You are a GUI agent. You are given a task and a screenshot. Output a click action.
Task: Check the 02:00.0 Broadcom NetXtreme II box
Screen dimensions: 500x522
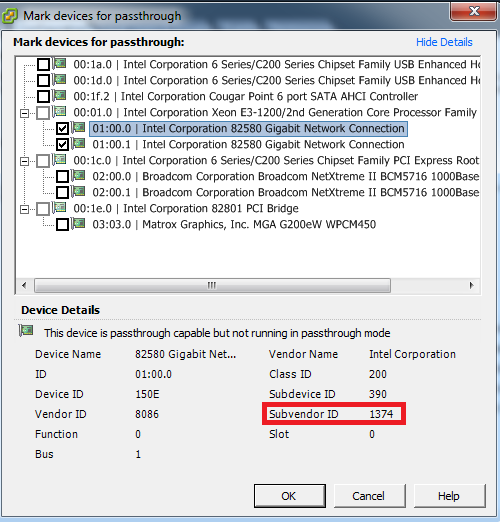(62, 176)
